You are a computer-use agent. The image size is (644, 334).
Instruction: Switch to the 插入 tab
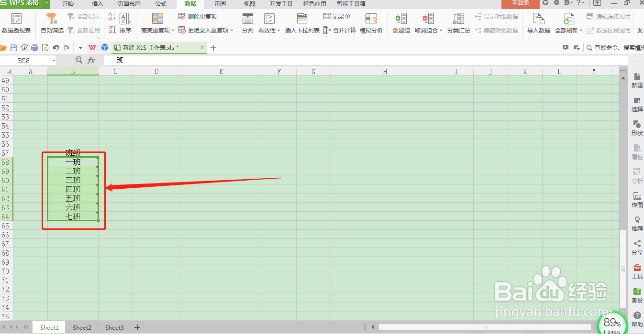coord(97,3)
